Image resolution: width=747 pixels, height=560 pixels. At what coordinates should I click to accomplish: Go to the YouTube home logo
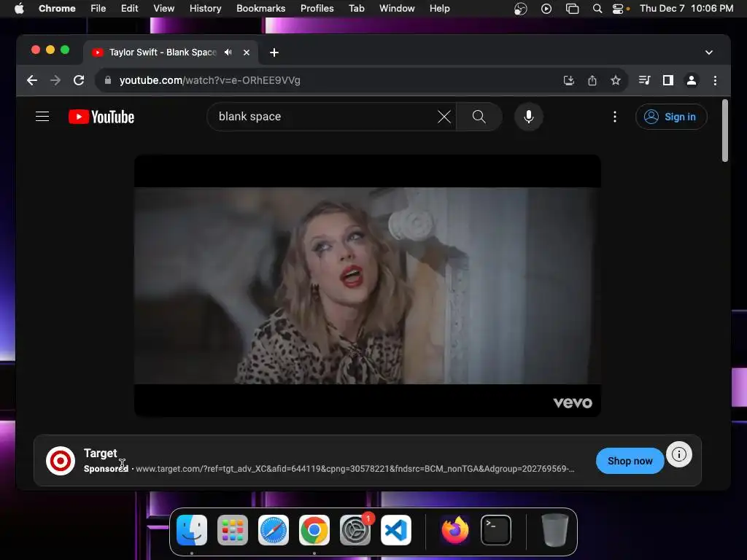pos(101,117)
